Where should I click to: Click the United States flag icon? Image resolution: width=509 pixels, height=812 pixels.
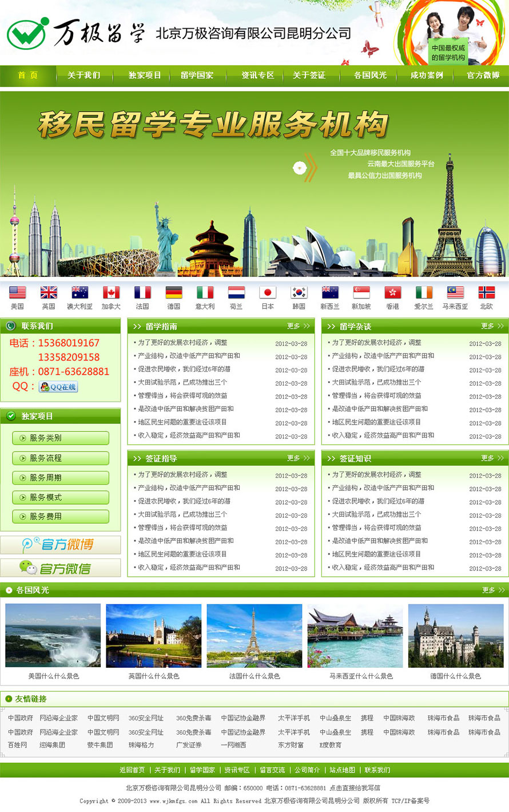pyautogui.click(x=18, y=293)
